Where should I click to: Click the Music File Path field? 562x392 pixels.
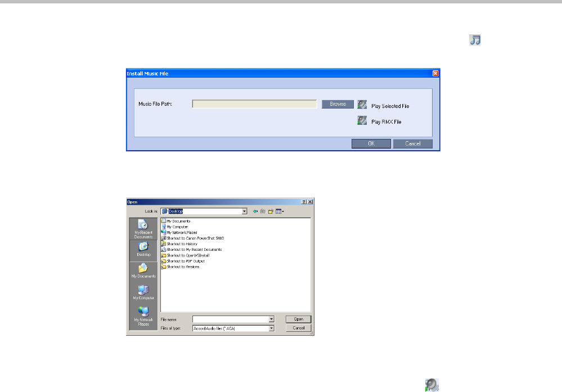254,104
